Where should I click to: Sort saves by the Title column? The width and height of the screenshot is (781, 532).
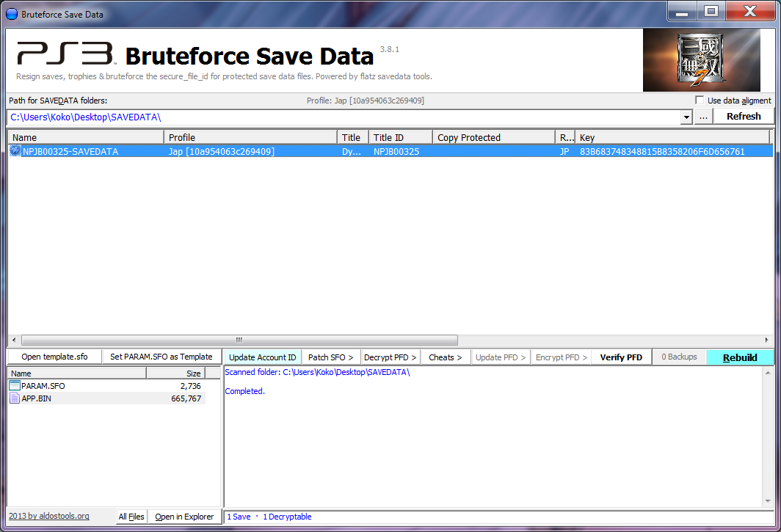pyautogui.click(x=352, y=137)
